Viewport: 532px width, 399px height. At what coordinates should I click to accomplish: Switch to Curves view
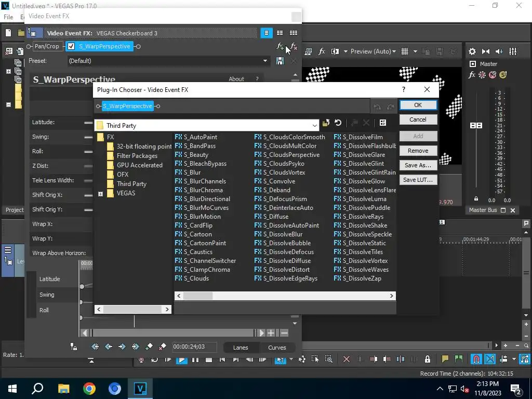(277, 348)
